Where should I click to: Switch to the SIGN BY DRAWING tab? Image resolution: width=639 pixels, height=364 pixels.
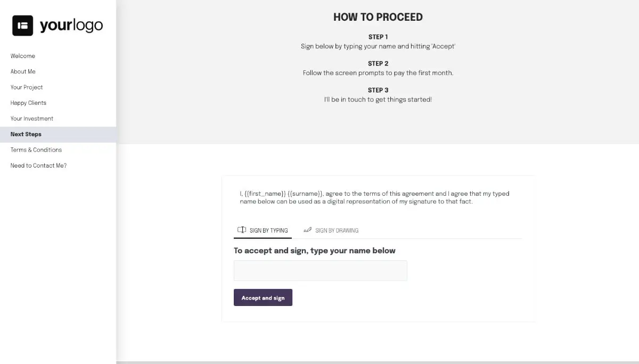337,230
